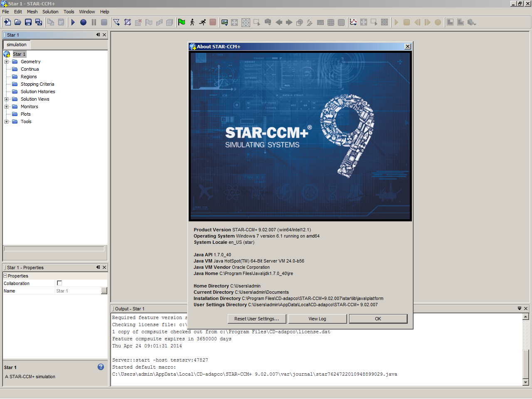
Task: Click the walking man Step icon
Action: 192,22
